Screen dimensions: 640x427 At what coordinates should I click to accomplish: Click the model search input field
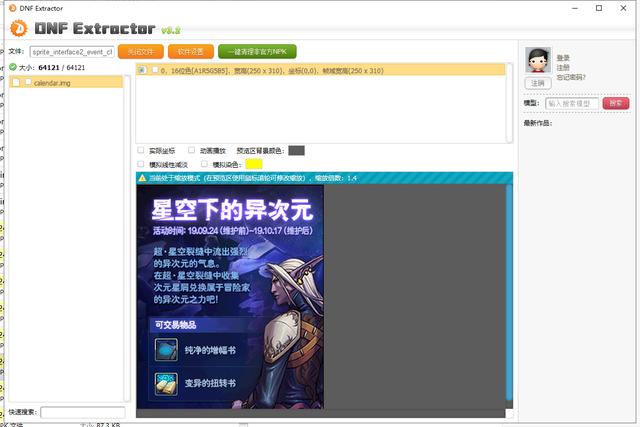tap(572, 104)
